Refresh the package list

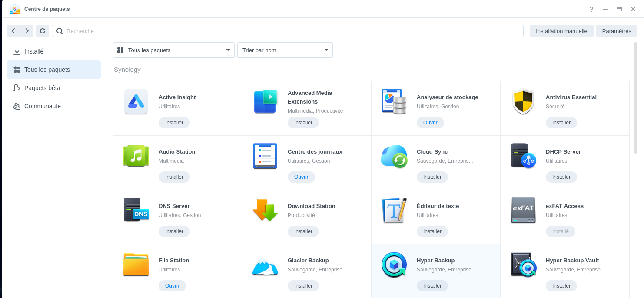point(43,31)
